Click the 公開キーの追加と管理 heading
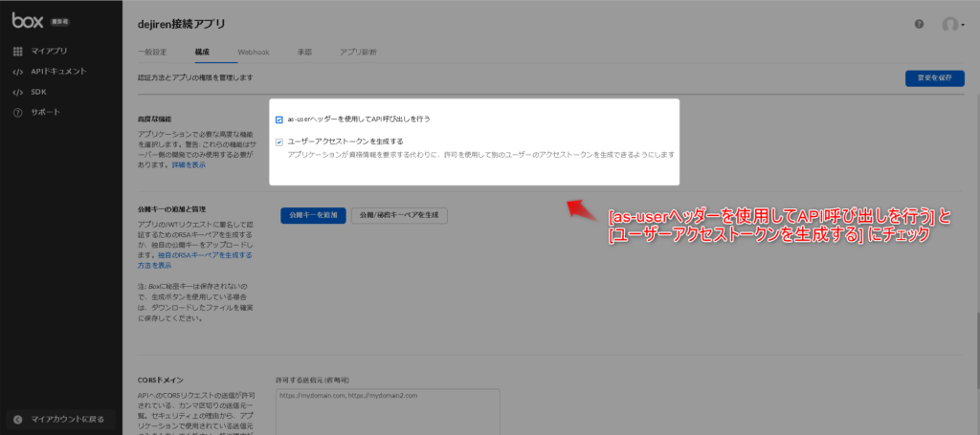 tap(171, 209)
